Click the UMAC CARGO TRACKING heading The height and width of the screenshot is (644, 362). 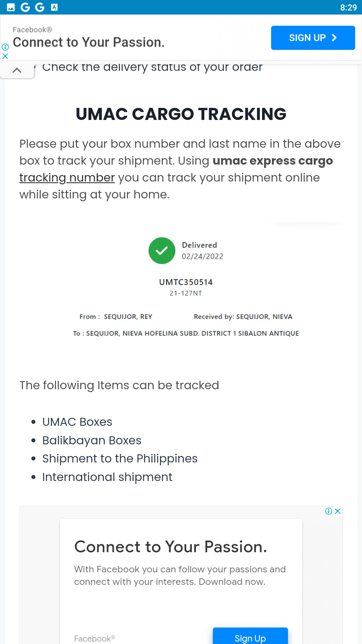(181, 114)
